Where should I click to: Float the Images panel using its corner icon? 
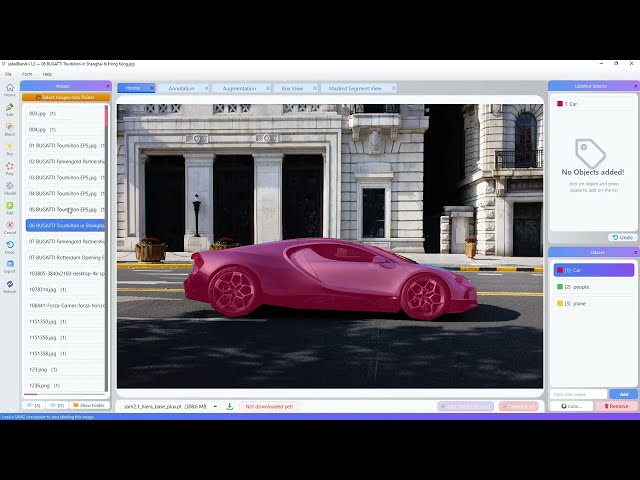108,86
